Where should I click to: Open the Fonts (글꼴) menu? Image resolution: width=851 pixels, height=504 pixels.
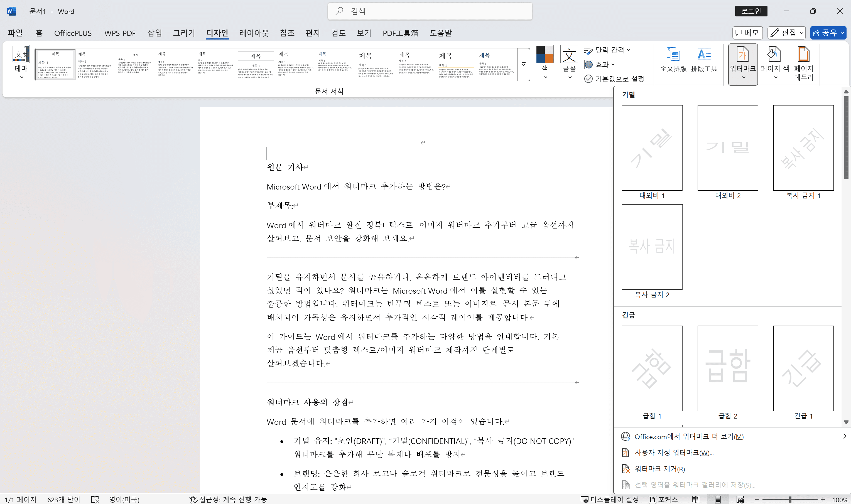pos(569,63)
